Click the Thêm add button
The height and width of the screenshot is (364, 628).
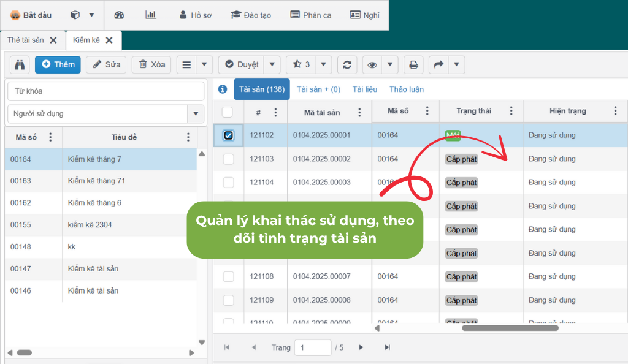pos(58,64)
